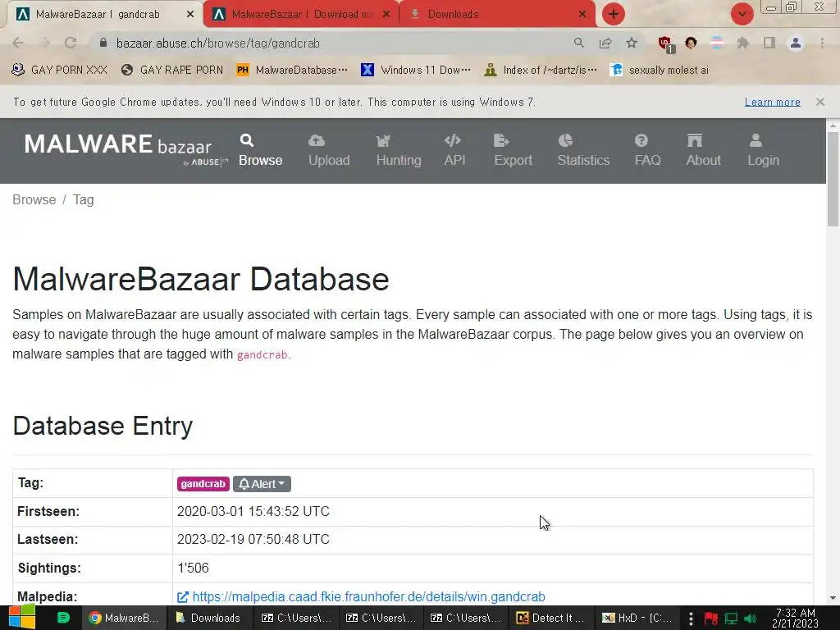Click the gandcrab tag badge
This screenshot has height=630, width=840.
pos(203,484)
